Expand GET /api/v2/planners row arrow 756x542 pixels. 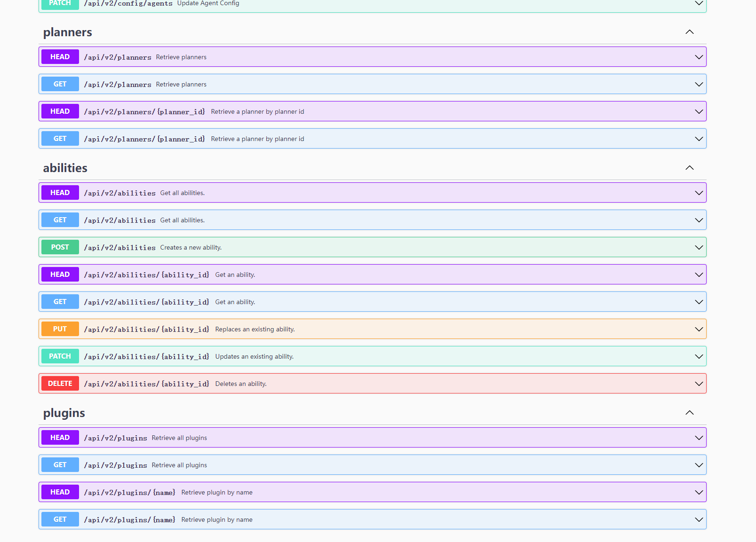coord(699,84)
